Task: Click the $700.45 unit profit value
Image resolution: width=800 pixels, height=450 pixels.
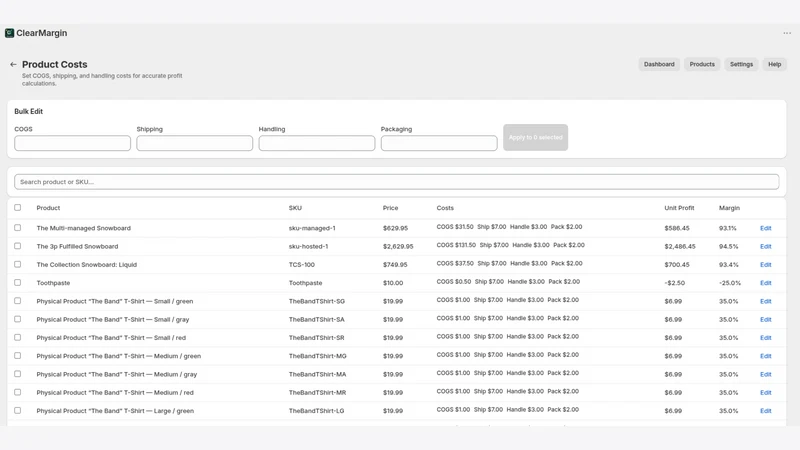Action: tap(677, 265)
